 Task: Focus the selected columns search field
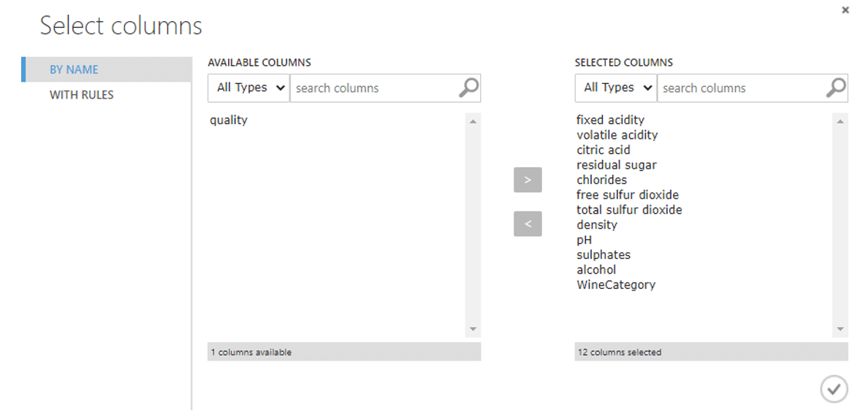(739, 88)
